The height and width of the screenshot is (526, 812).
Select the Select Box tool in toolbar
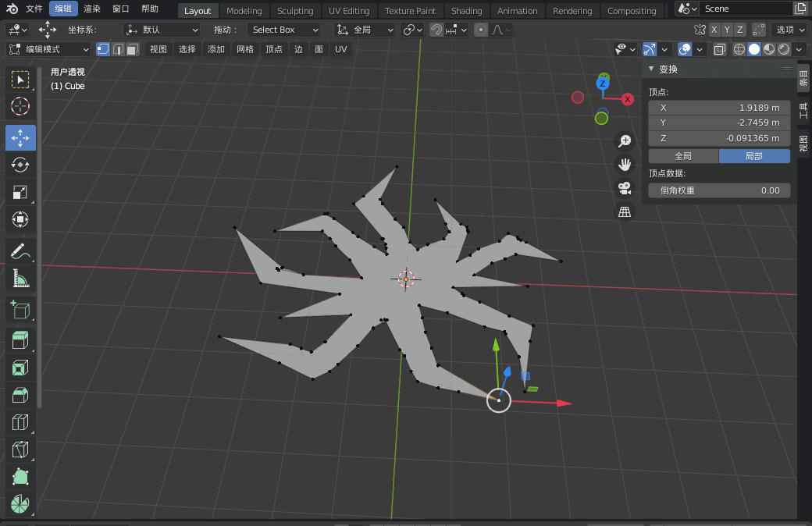pyautogui.click(x=20, y=80)
